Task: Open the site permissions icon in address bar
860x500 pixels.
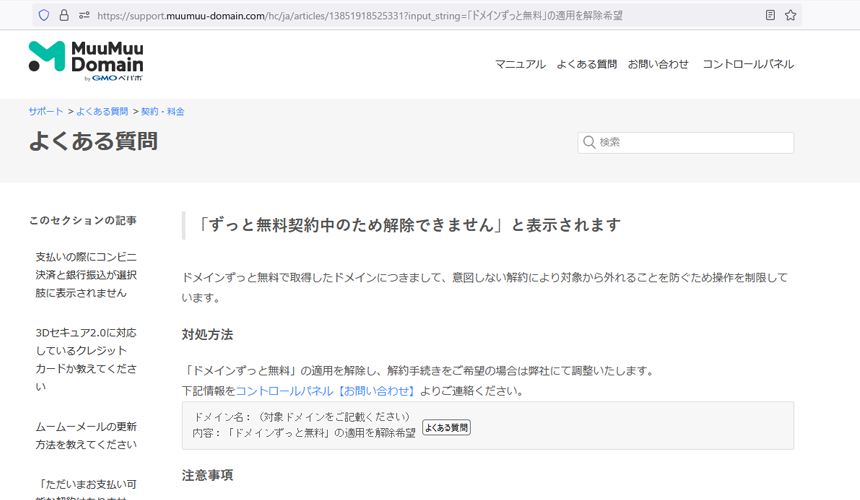Action: (x=84, y=15)
